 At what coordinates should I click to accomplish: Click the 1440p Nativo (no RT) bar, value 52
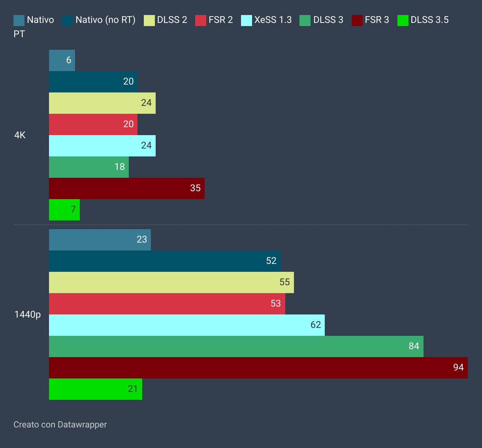click(x=165, y=261)
